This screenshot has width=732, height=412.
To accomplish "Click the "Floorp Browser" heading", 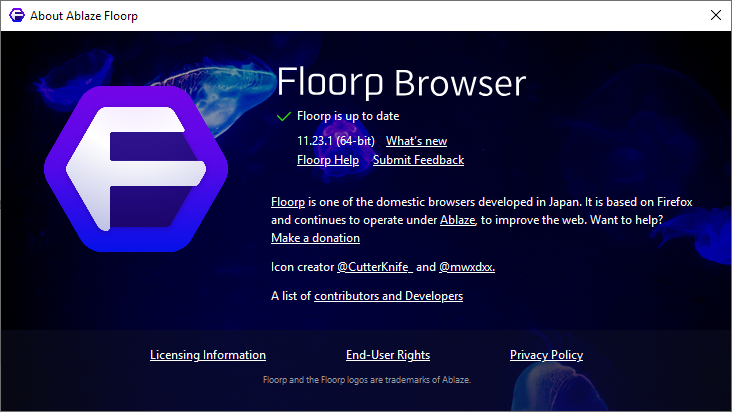I will click(401, 83).
